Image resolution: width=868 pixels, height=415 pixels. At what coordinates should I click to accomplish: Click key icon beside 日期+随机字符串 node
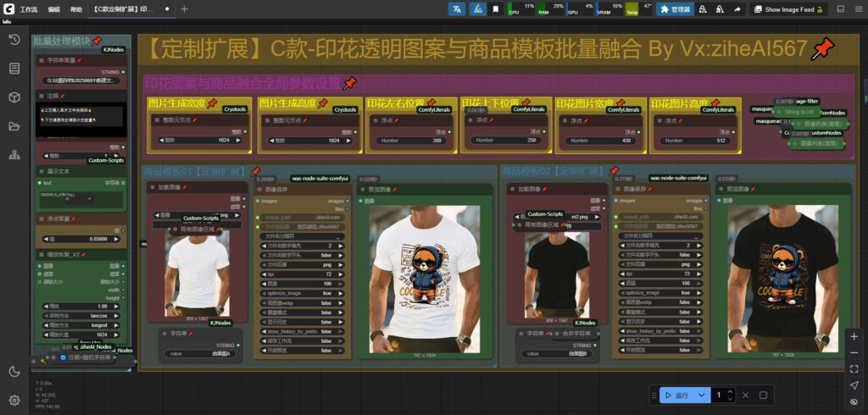43,361
